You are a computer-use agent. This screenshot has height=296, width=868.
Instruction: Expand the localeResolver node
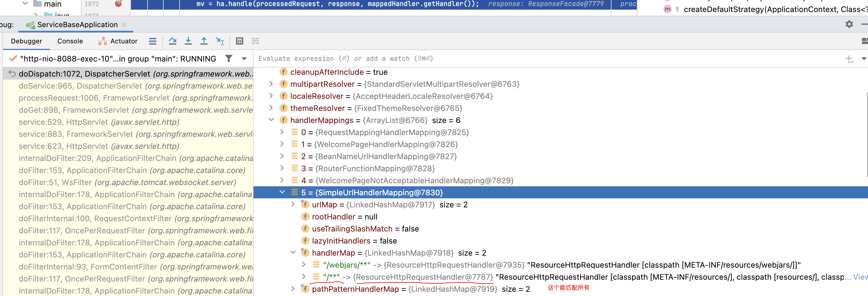pos(271,96)
